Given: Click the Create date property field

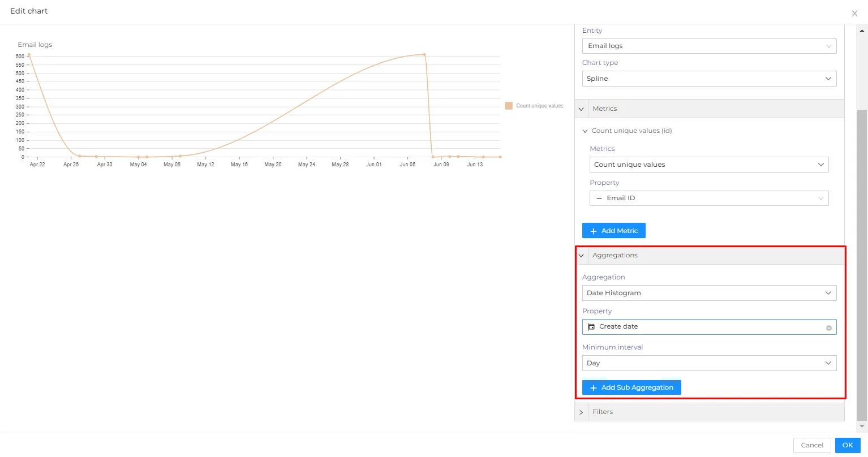Looking at the screenshot, I should (709, 327).
